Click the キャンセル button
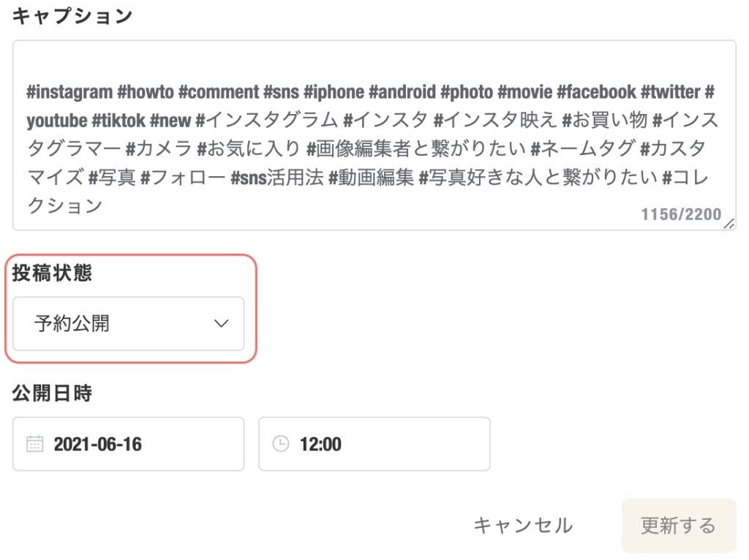The height and width of the screenshot is (560, 749). click(x=523, y=526)
